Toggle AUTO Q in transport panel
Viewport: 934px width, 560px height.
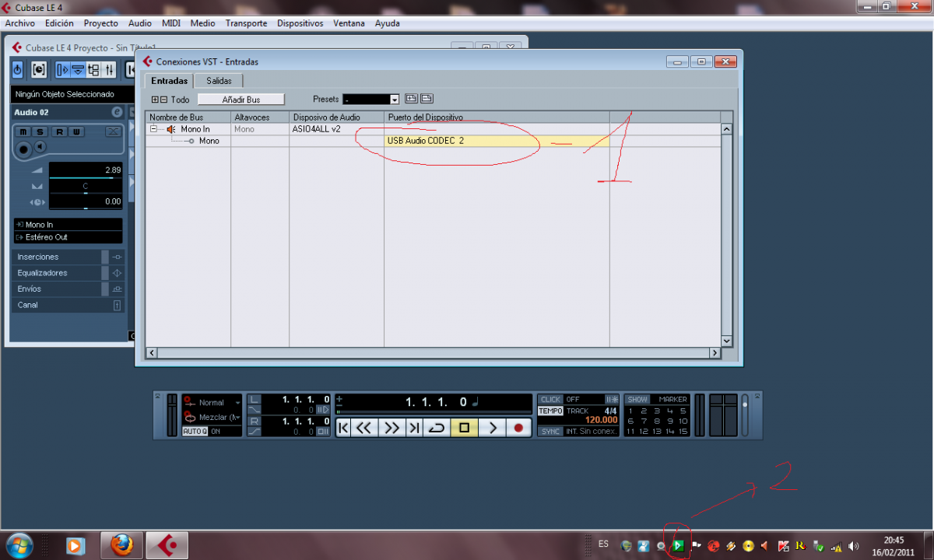(195, 431)
